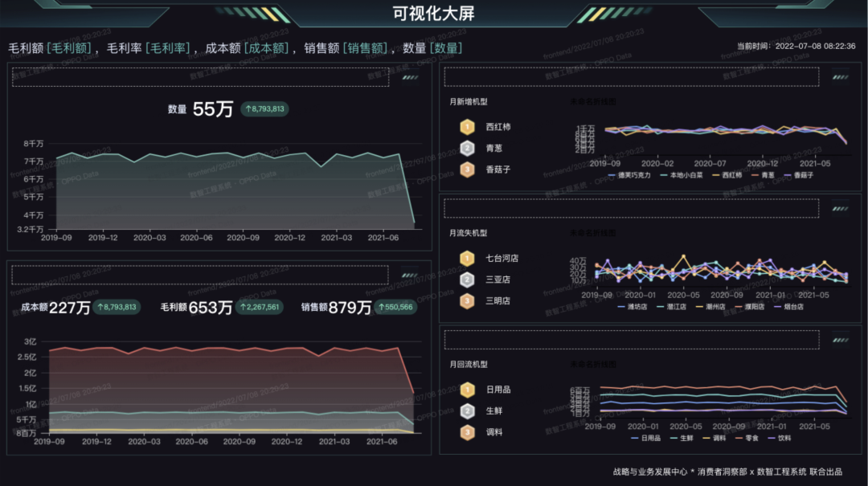
Task: Click the empty title box above 月流失机型
Action: pos(632,208)
